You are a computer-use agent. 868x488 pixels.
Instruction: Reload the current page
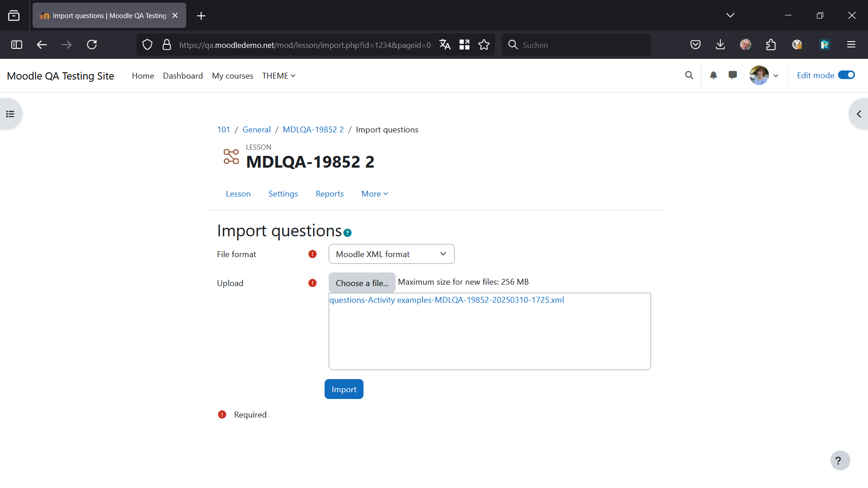(x=92, y=45)
